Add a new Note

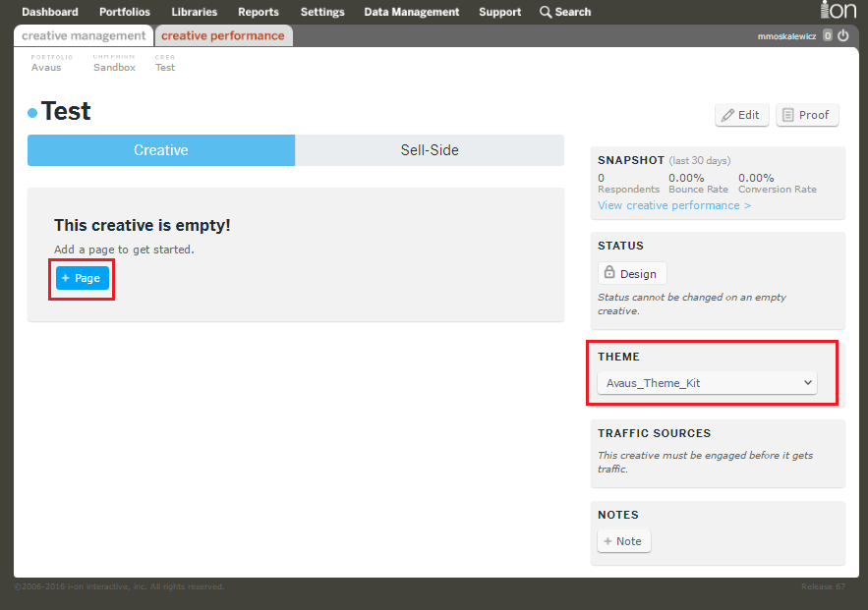(x=624, y=541)
